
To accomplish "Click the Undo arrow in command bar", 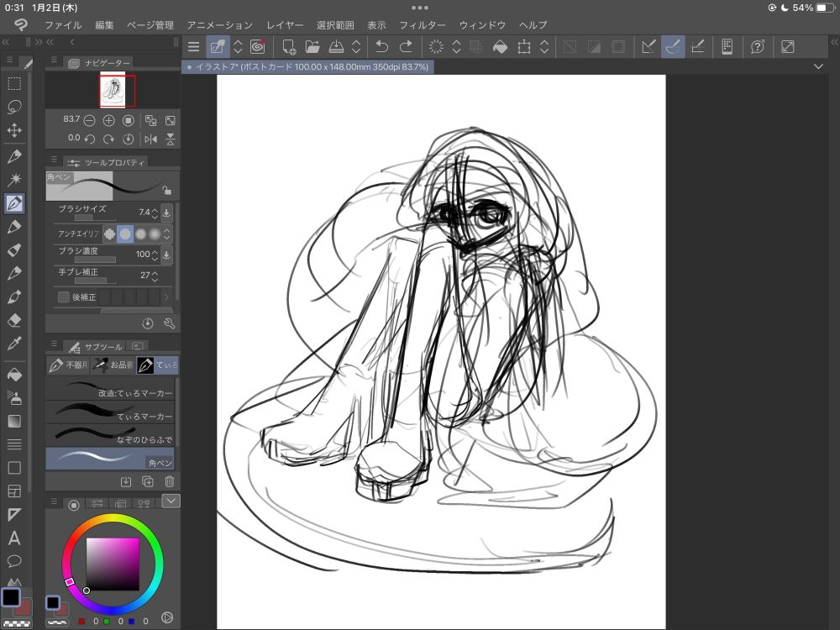I will click(381, 47).
